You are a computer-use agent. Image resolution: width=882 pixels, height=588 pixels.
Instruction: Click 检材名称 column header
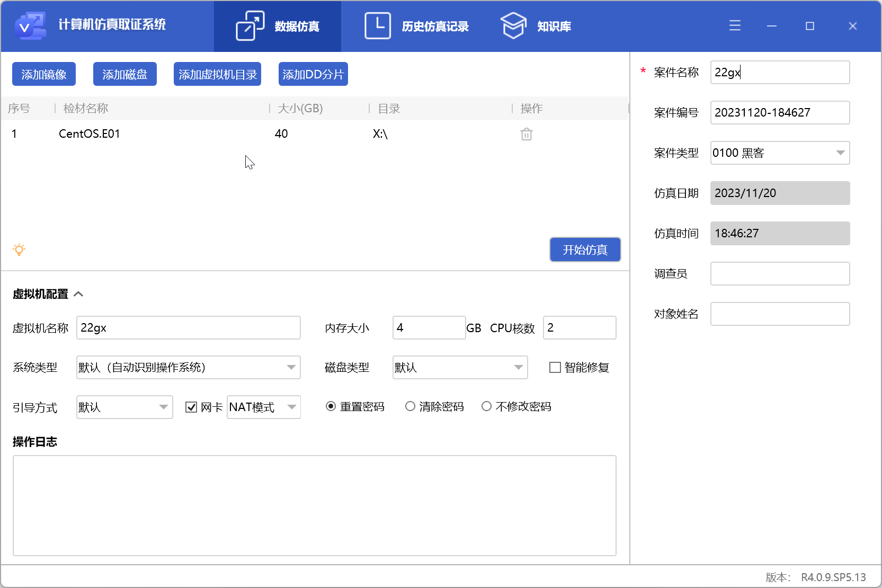[x=86, y=108]
